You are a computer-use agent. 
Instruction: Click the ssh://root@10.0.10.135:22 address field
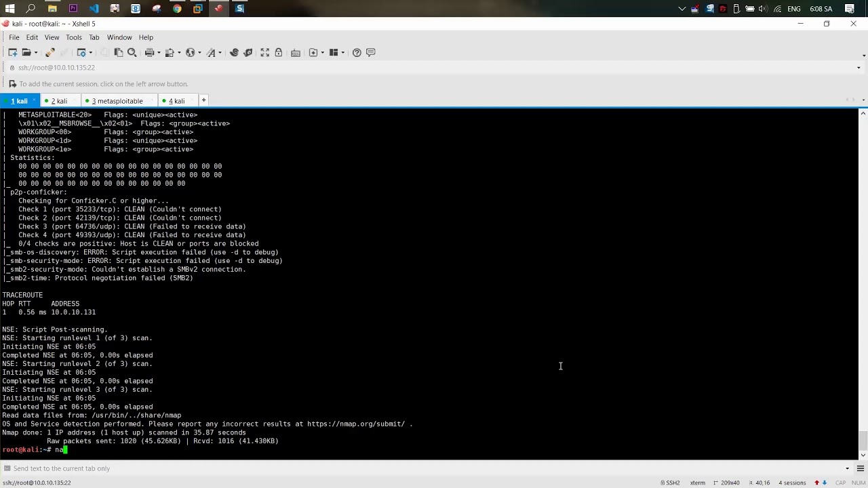point(434,68)
